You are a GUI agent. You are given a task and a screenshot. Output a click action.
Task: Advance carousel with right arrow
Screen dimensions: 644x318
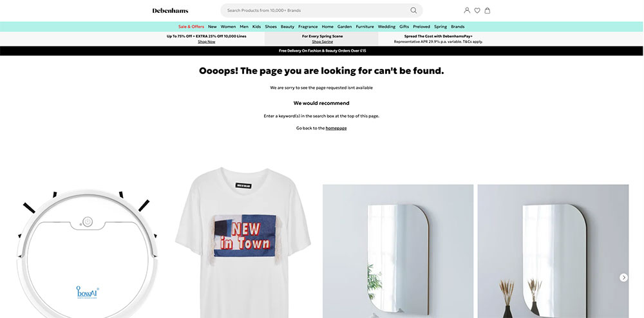623,277
